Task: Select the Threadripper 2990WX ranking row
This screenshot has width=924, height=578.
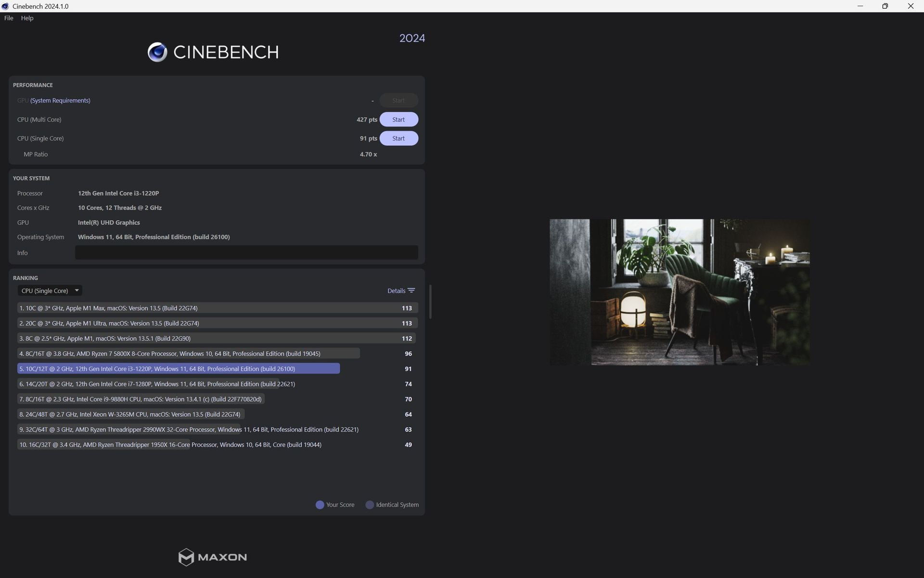Action: (218, 429)
